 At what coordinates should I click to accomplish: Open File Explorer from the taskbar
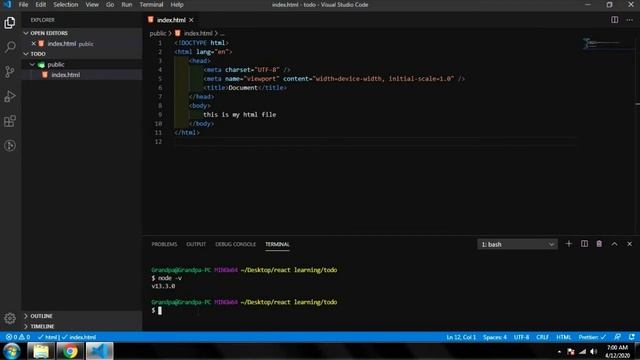tap(40, 351)
